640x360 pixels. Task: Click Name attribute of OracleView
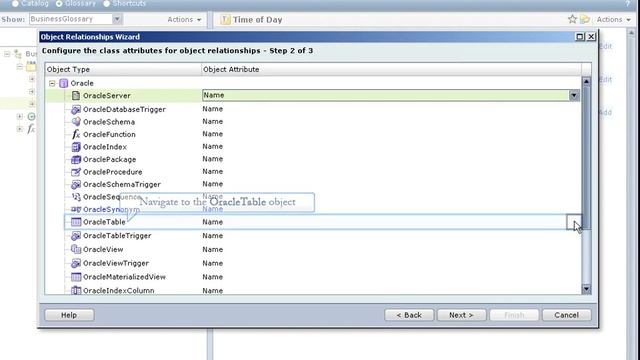point(213,249)
